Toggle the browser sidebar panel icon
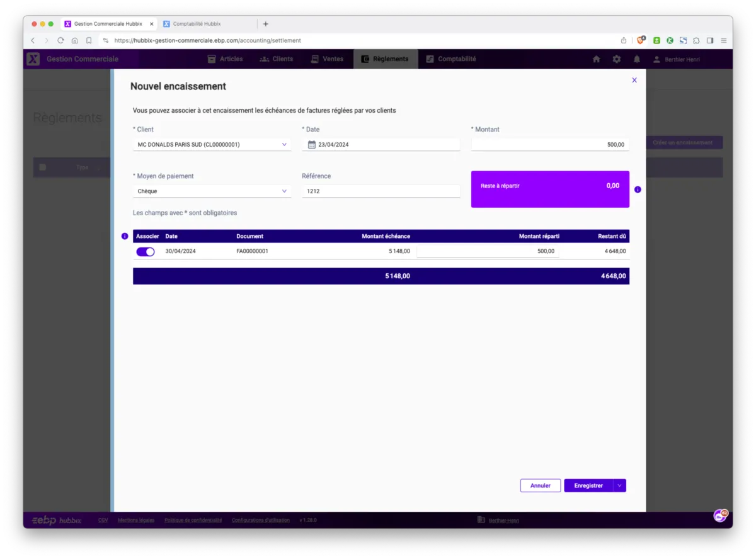Image resolution: width=756 pixels, height=559 pixels. click(x=710, y=40)
